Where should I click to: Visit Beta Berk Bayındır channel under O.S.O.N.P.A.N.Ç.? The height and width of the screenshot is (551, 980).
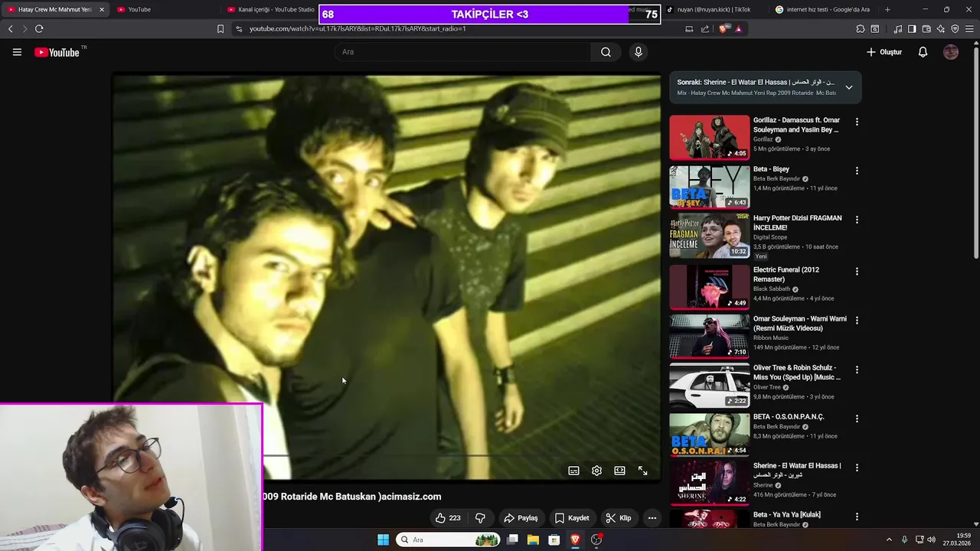point(776,426)
